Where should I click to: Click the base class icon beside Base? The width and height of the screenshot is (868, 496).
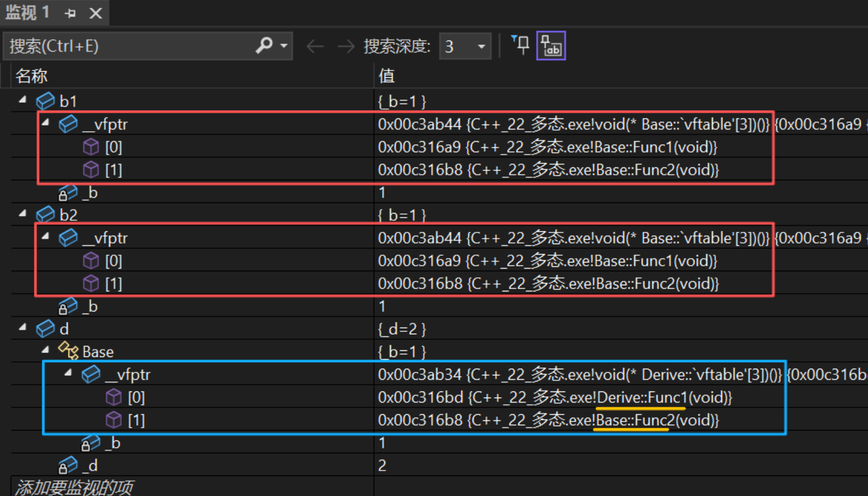coord(68,351)
